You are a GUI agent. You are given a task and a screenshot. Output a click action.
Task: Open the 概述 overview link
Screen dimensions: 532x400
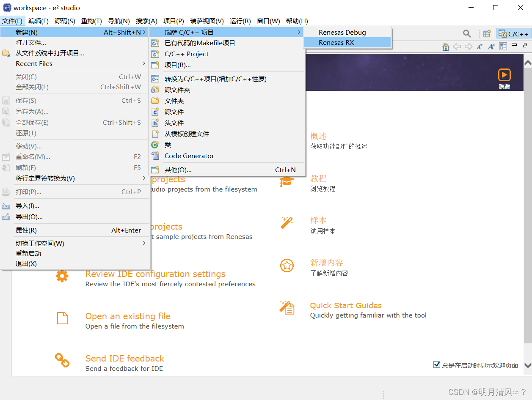click(318, 136)
